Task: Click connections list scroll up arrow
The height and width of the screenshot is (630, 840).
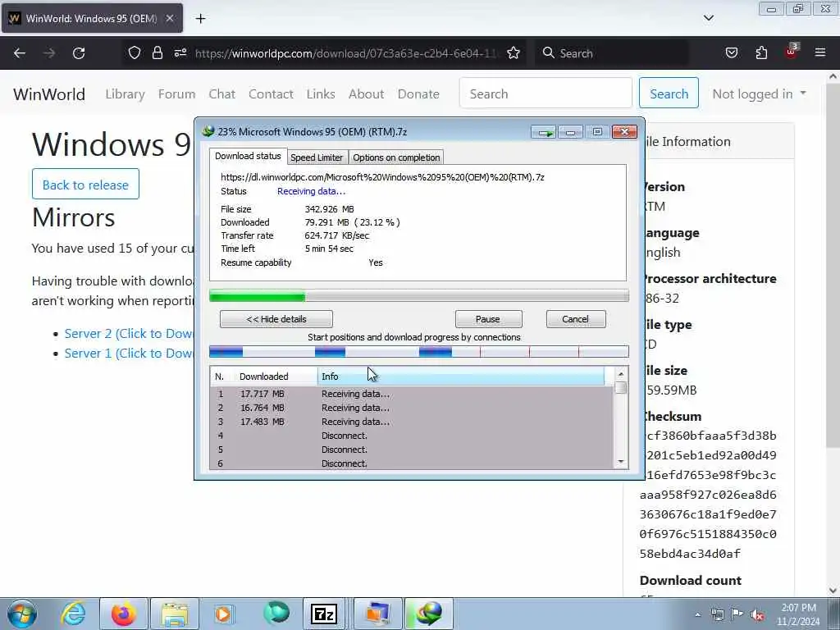Action: click(621, 374)
